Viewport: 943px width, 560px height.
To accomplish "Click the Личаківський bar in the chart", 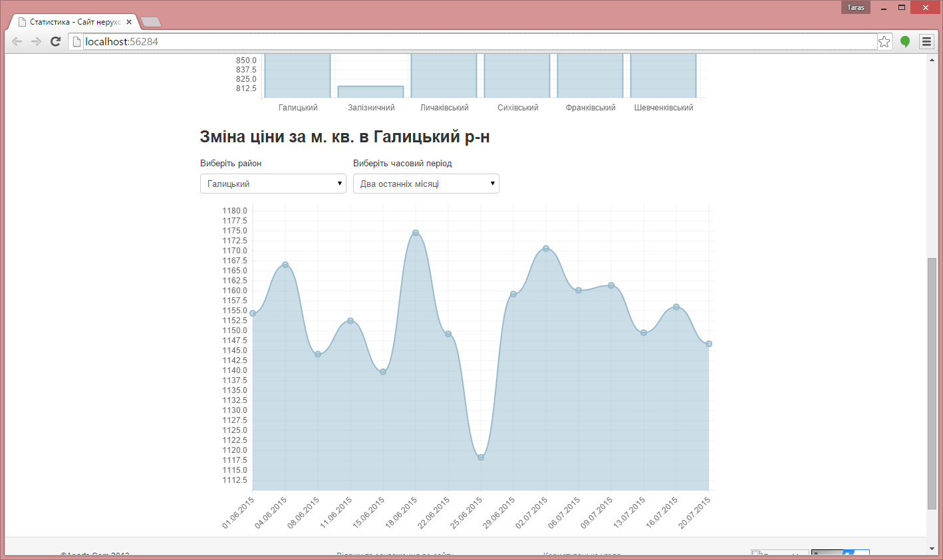I will click(x=444, y=75).
